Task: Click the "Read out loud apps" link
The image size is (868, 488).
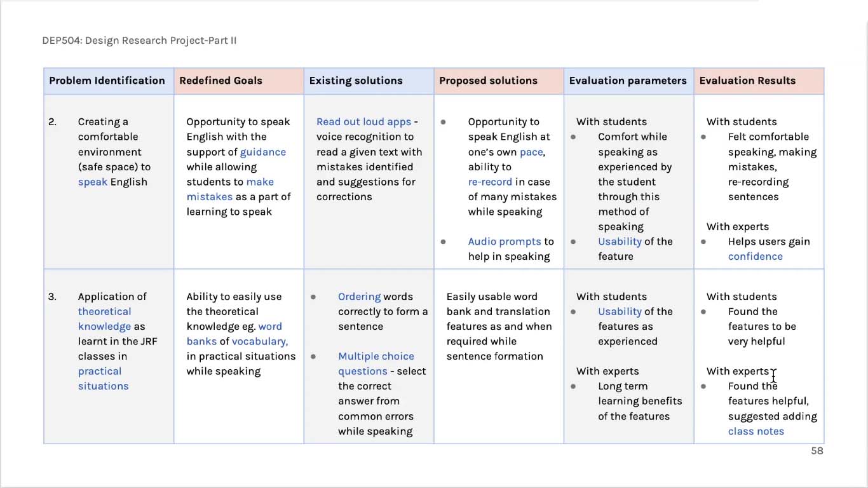Action: (x=363, y=121)
